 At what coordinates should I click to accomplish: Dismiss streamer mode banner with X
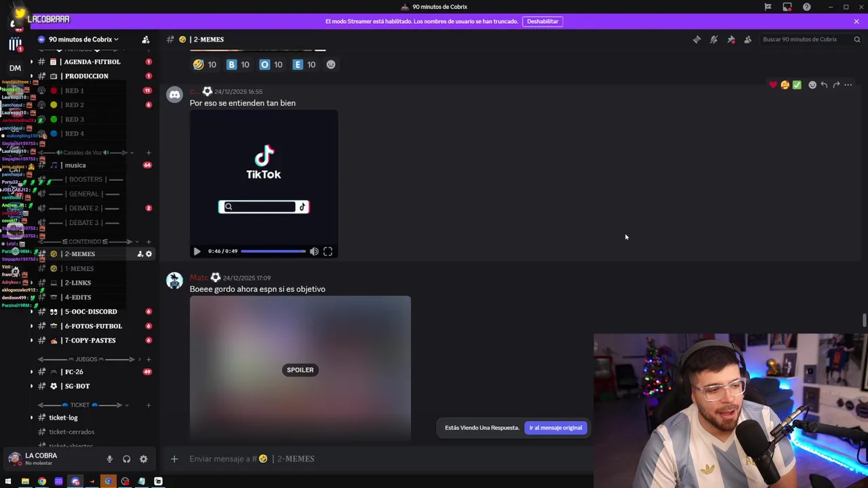(856, 21)
